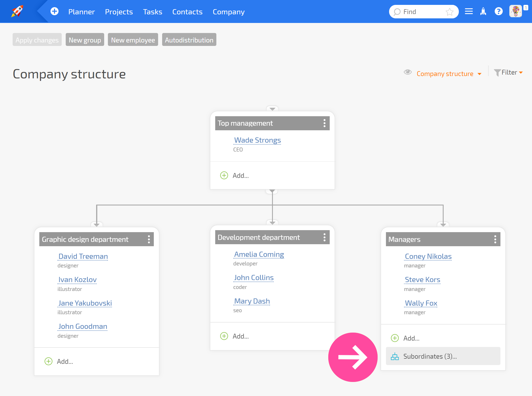Click green plus icon in Top management
The height and width of the screenshot is (396, 532).
pos(224,175)
